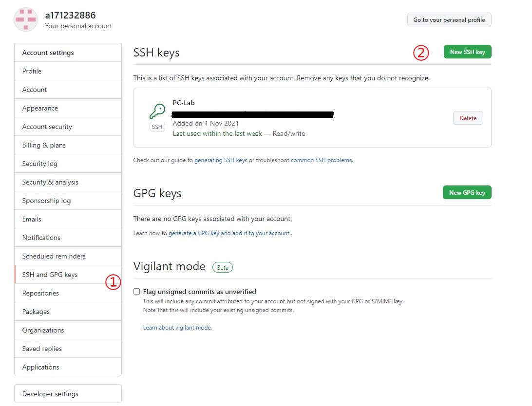The height and width of the screenshot is (406, 532).
Task: Click Go to your personal profile button
Action: point(449,19)
